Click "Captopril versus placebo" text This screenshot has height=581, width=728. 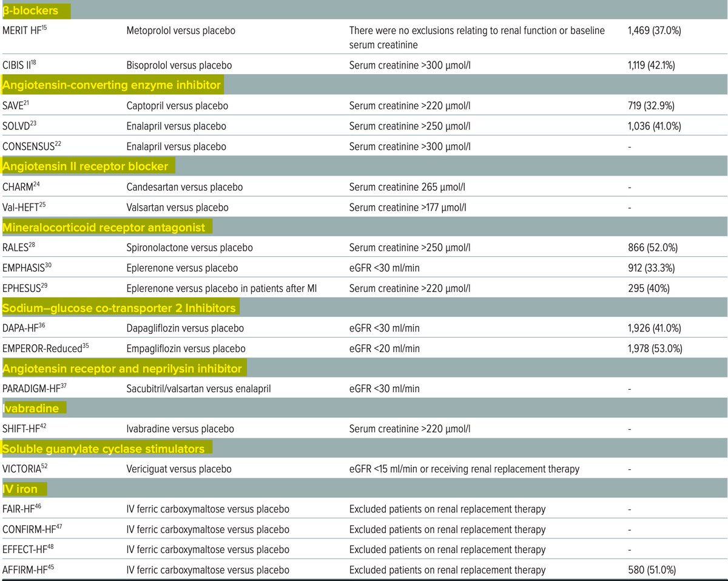point(177,106)
